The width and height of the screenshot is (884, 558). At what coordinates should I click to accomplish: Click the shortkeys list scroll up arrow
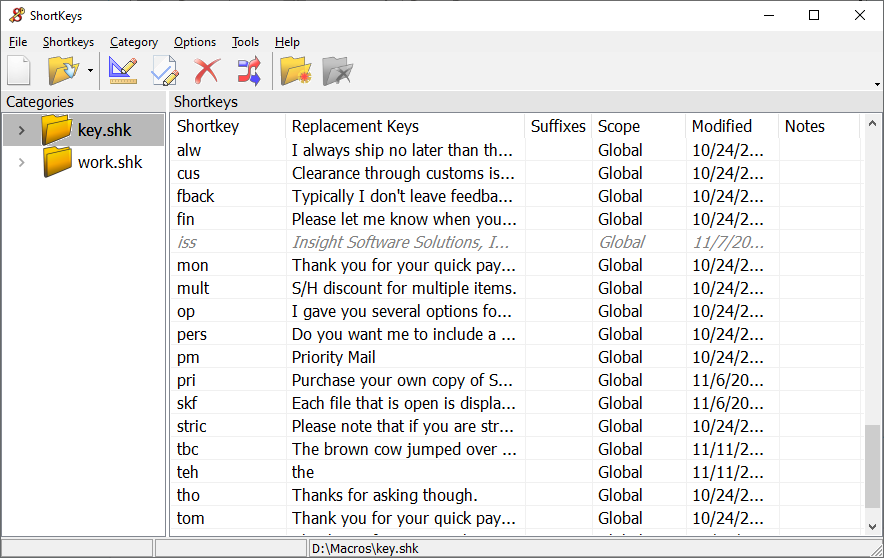click(872, 123)
